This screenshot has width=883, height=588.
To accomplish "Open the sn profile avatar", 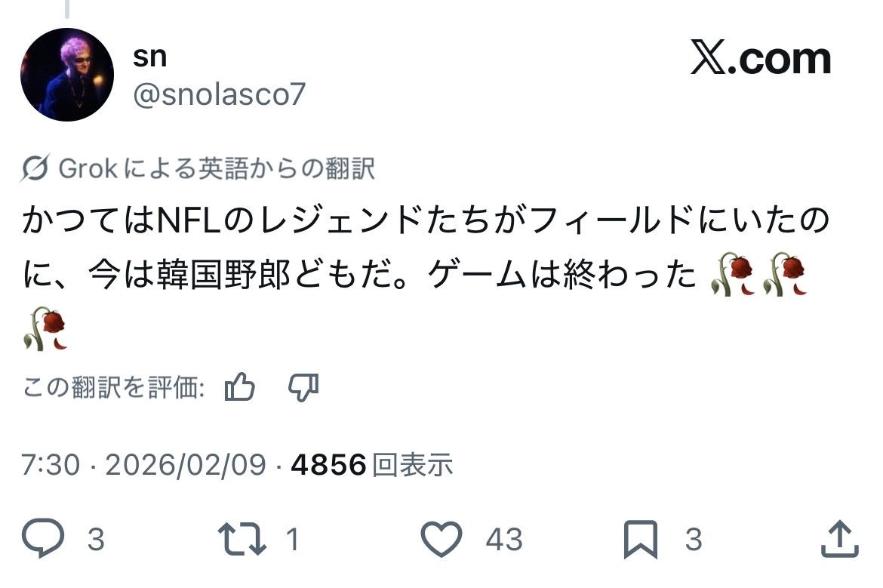I will tap(66, 75).
